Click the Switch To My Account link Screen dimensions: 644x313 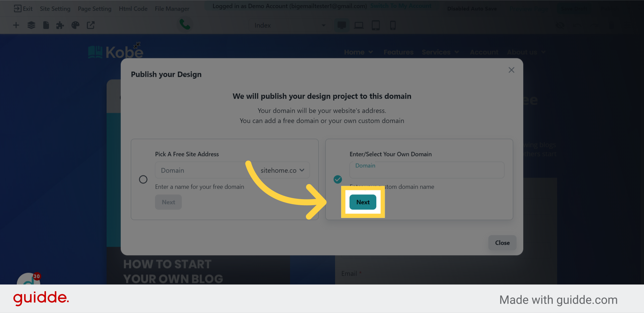[401, 6]
